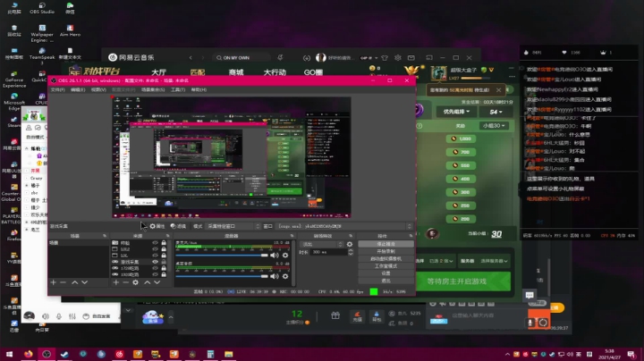Open OBS Studio desktop shortcut
This screenshot has height=361, width=644.
pyautogui.click(x=42, y=8)
